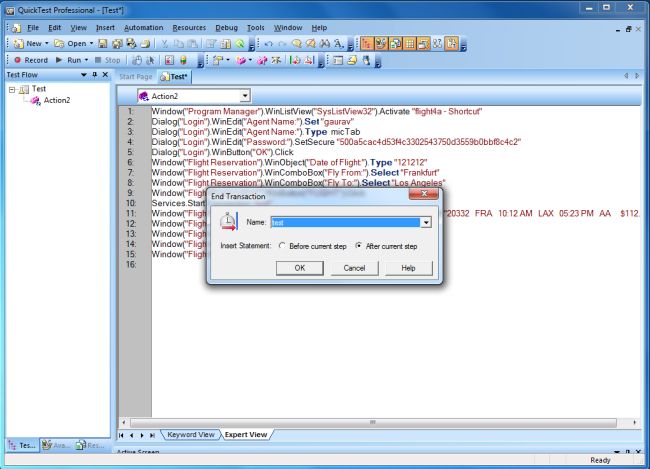Open the Test Flow pane menu arrow
This screenshot has width=650, height=469.
coord(84,75)
